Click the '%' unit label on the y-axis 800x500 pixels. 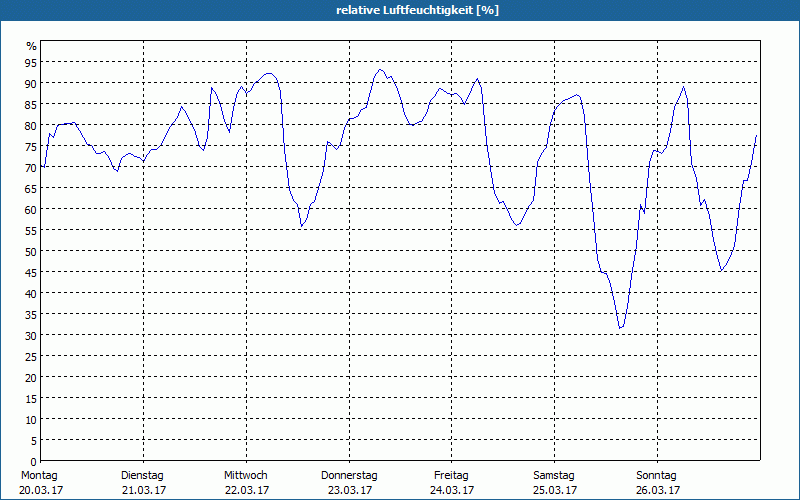(31, 46)
